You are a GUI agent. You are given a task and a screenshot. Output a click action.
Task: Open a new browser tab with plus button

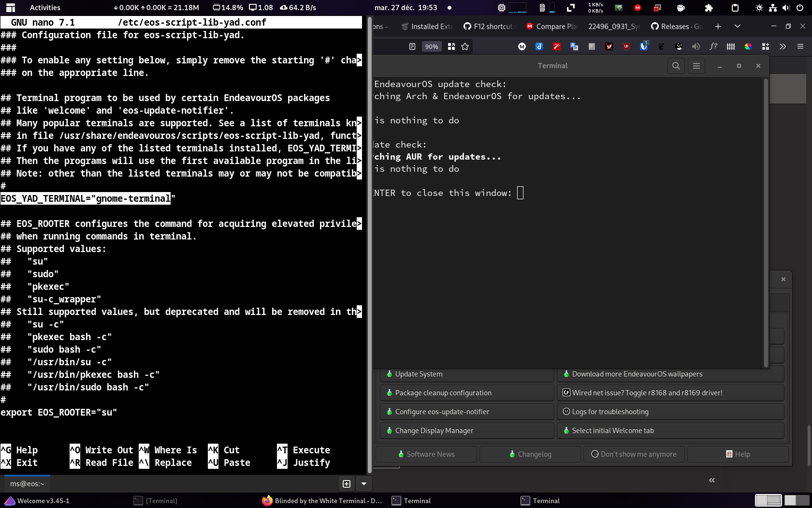point(718,27)
